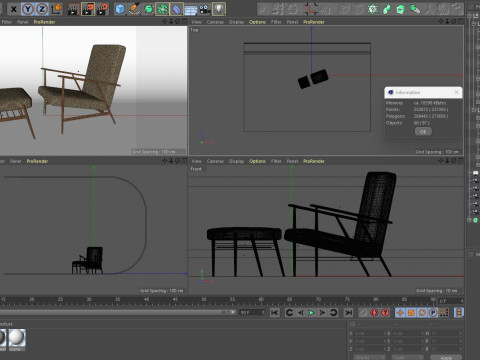Click the red keyframe selection button
The height and width of the screenshot is (360, 480).
click(x=385, y=313)
